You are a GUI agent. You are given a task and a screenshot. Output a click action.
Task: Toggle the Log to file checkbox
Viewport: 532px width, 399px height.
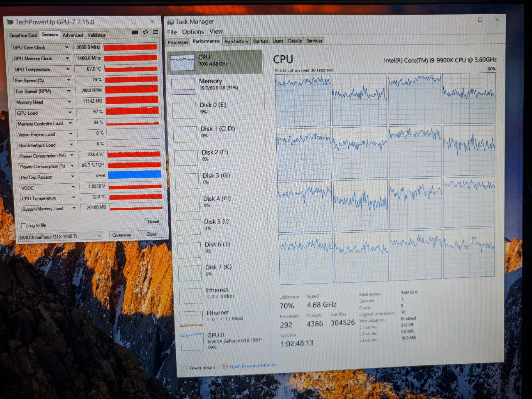[24, 226]
